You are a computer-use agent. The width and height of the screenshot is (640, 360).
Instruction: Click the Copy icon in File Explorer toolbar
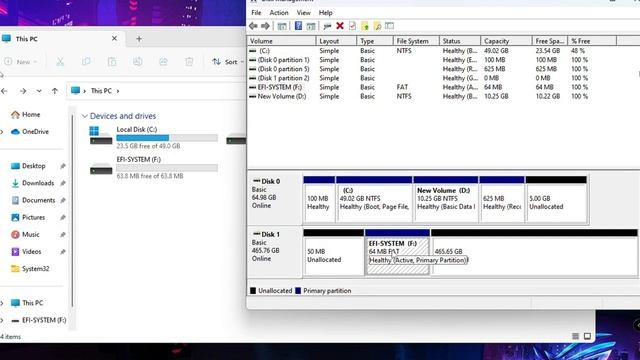[x=86, y=62]
